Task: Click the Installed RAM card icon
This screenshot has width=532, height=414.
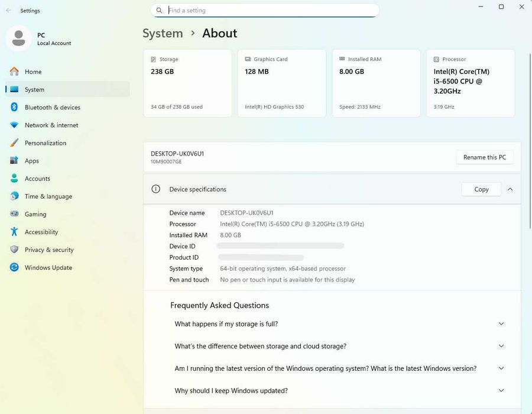Action: pos(342,59)
